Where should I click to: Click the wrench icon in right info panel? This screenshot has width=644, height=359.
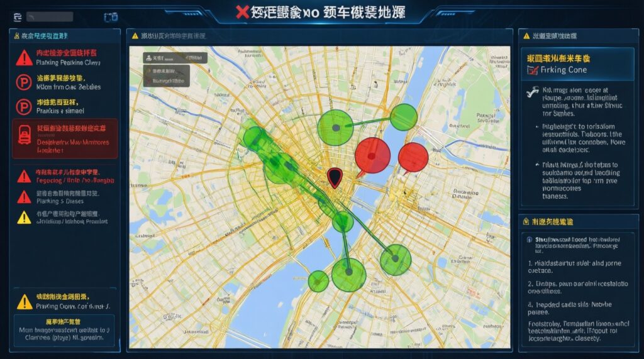coord(531,92)
